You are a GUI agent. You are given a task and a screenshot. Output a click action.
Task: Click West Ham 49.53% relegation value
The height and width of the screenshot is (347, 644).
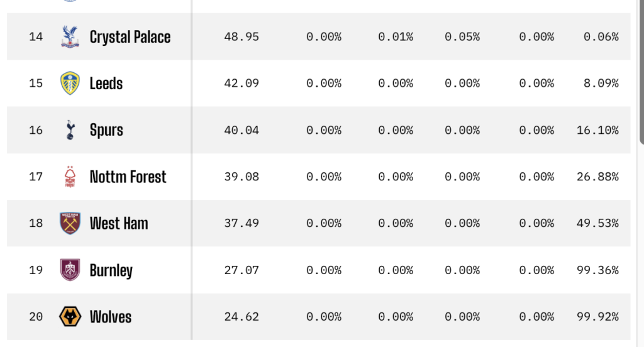pyautogui.click(x=597, y=224)
